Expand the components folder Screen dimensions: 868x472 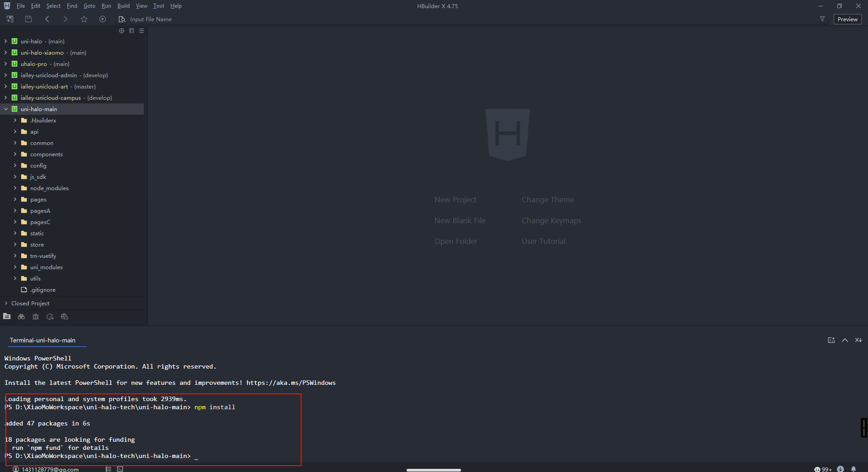15,154
